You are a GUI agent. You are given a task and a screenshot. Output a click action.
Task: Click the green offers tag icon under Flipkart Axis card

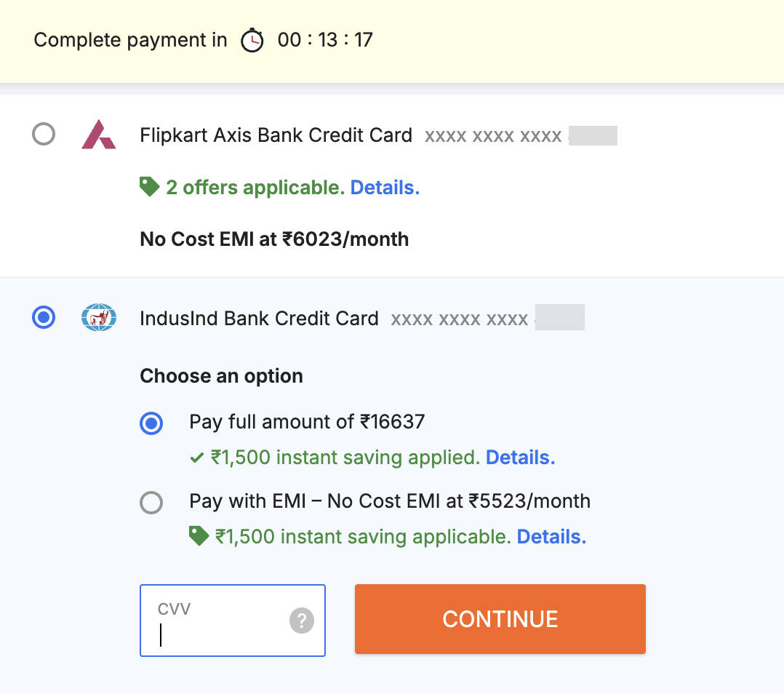(x=149, y=187)
